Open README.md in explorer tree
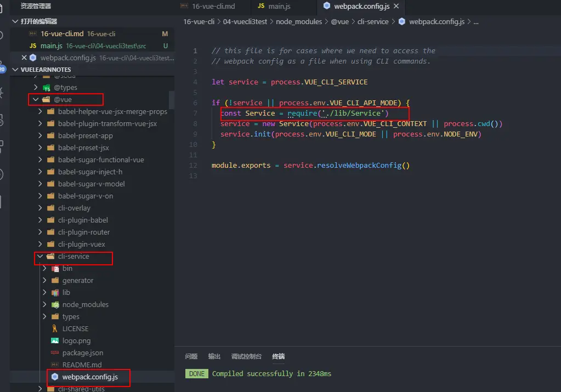Image resolution: width=561 pixels, height=392 pixels. tap(82, 365)
